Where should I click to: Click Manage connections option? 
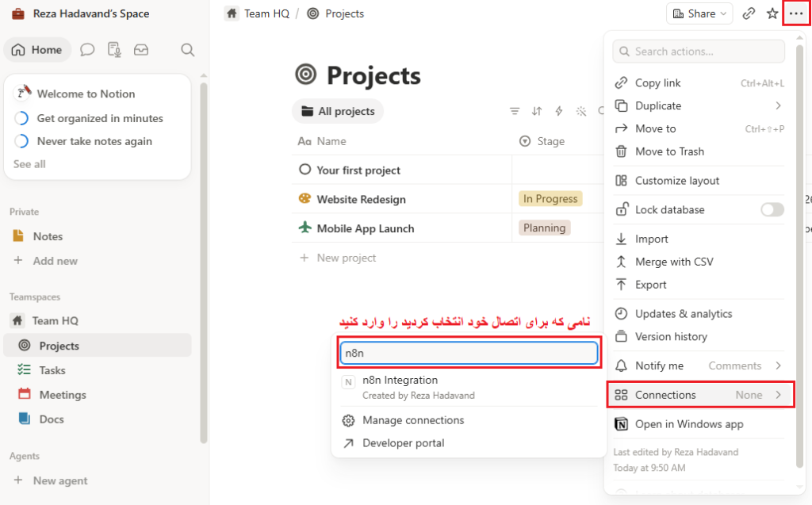click(469, 421)
